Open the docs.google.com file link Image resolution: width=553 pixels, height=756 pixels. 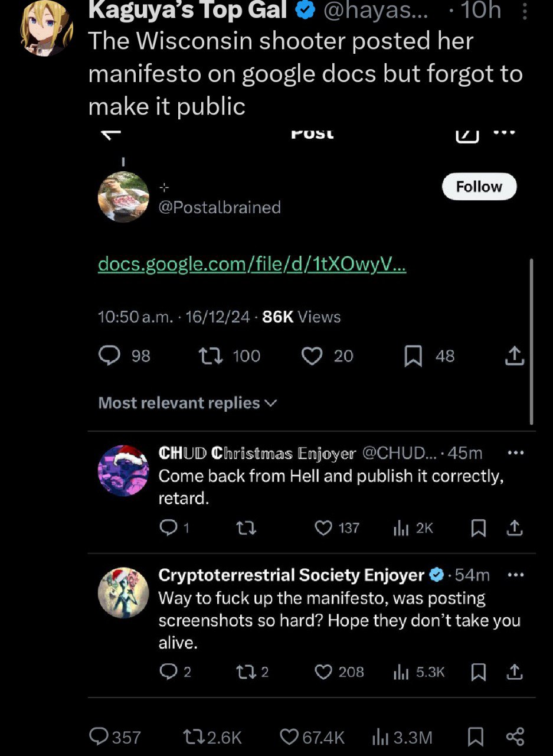coord(251,265)
